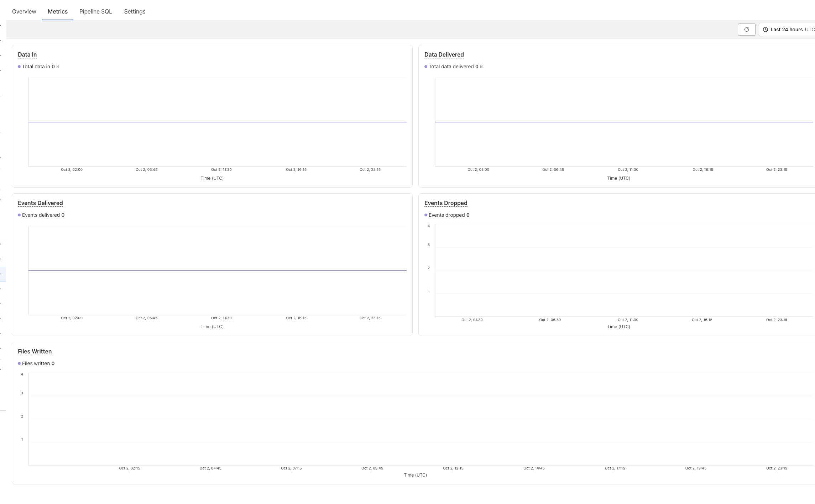Click the purple line in Events Delivered chart
The image size is (815, 504).
click(217, 271)
